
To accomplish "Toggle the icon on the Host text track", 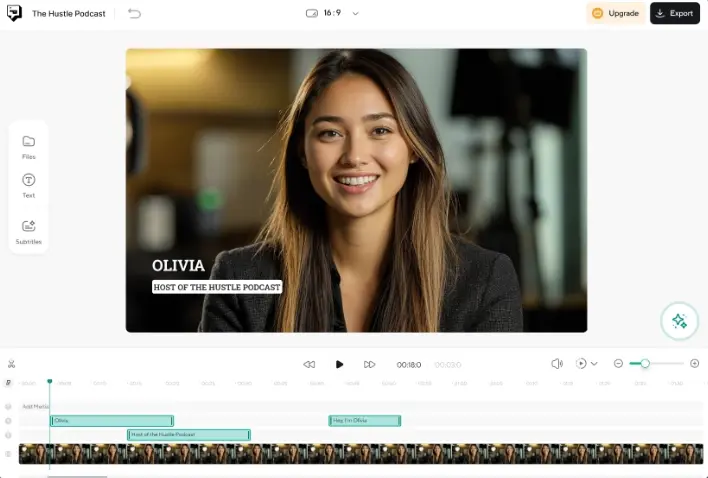I will (8, 435).
